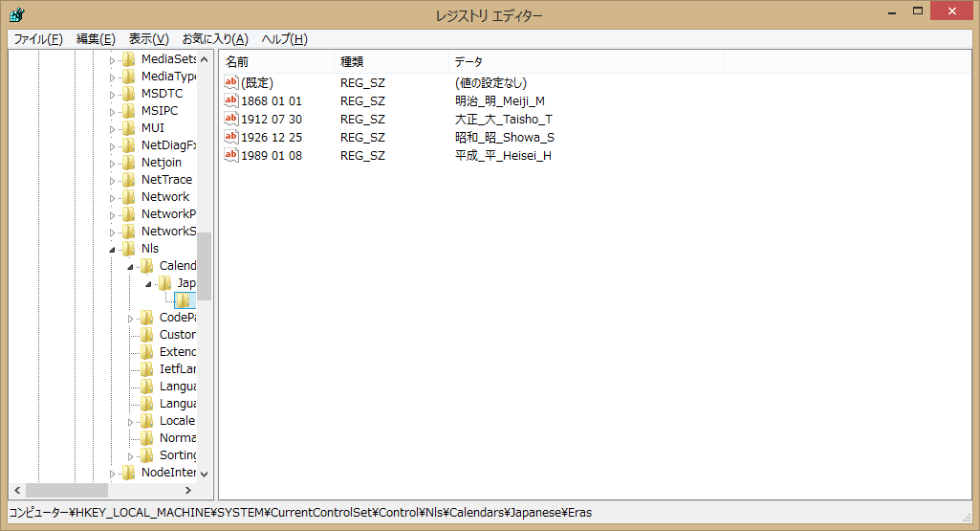Select the Network folder icon in tree
Screen dimensions: 980x531
[x=129, y=197]
